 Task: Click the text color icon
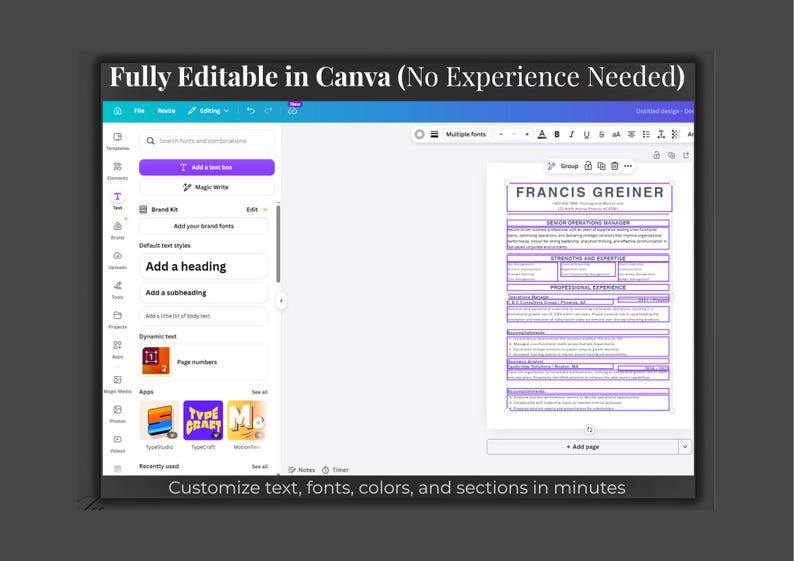tap(542, 134)
